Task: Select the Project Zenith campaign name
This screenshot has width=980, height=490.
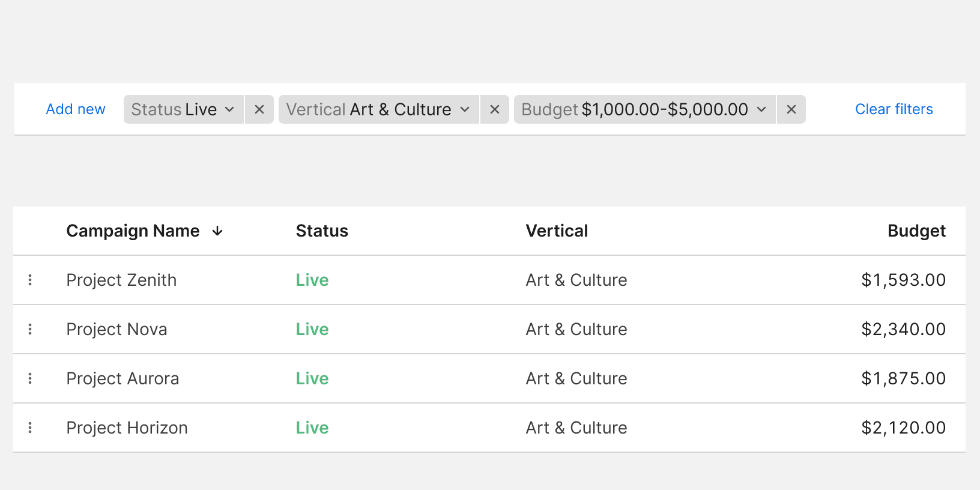Action: coord(121,280)
